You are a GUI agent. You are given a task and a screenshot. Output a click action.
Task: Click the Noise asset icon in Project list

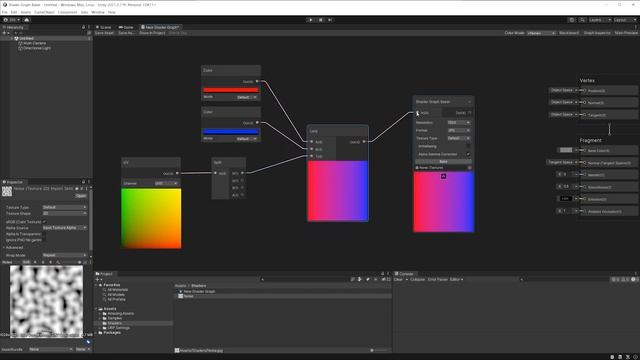[181, 296]
